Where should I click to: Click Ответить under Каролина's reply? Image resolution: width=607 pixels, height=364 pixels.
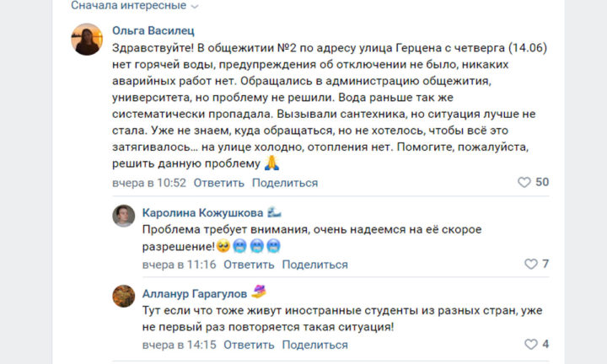click(249, 265)
